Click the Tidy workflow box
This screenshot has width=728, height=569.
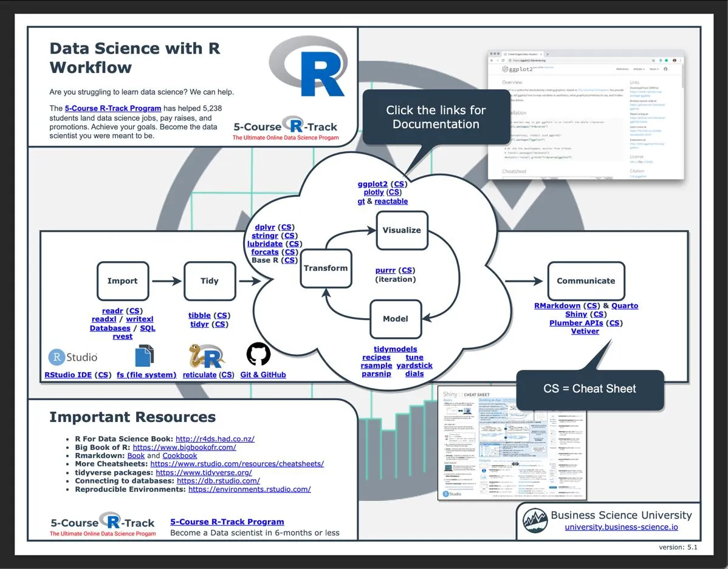(210, 281)
